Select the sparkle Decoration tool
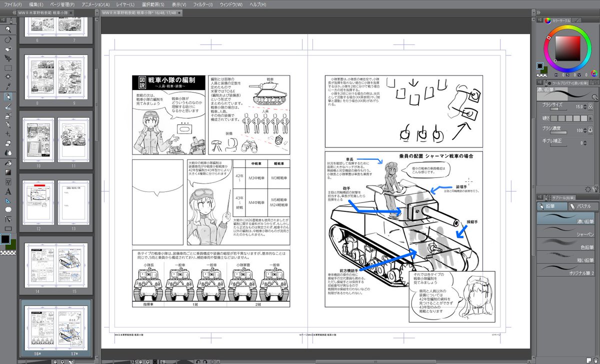Viewport: 600px width, 364px height. click(x=8, y=135)
